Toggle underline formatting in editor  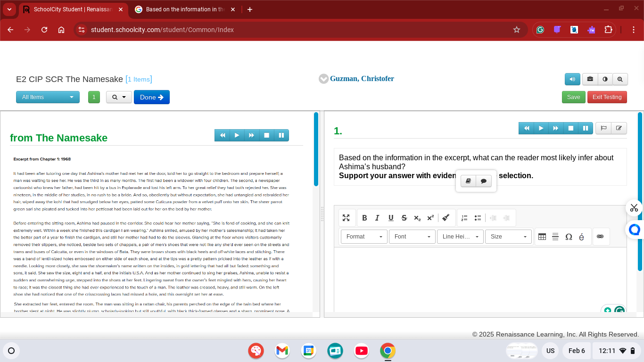coord(391,218)
